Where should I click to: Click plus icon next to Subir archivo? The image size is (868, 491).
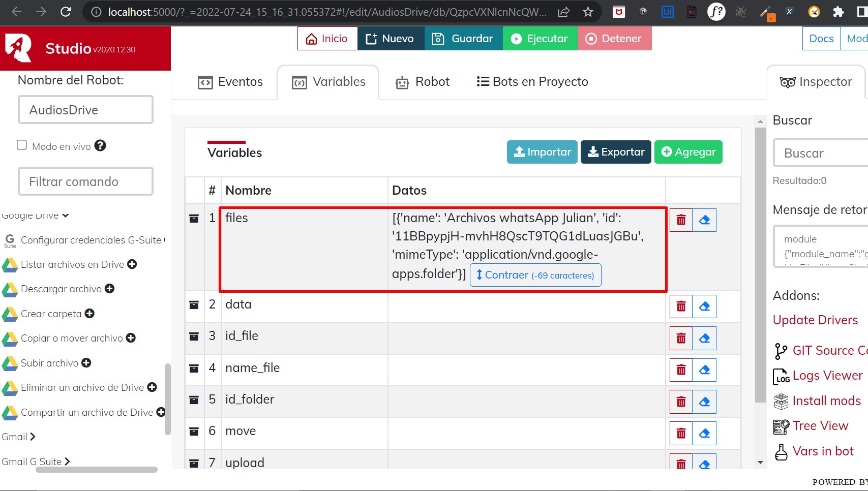86,363
